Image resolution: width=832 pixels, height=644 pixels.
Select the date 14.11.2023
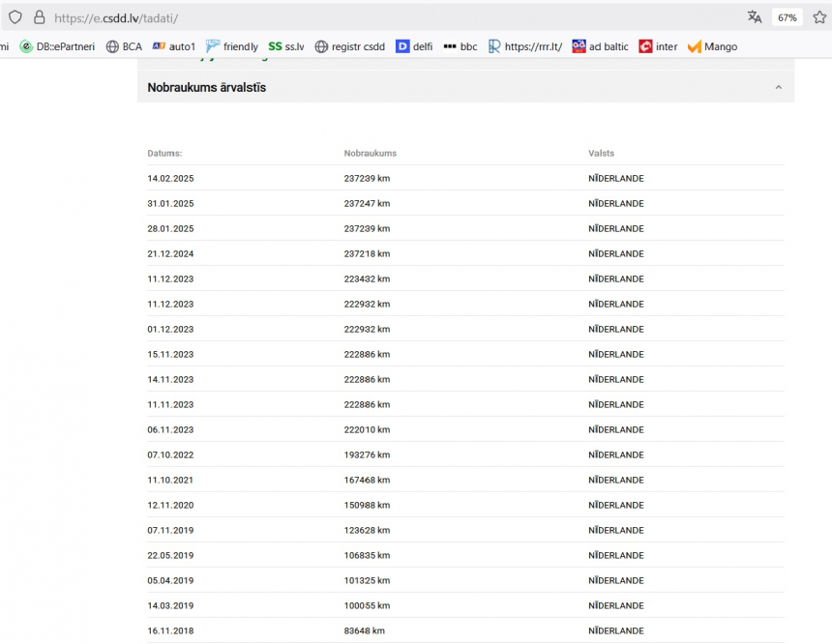click(170, 379)
